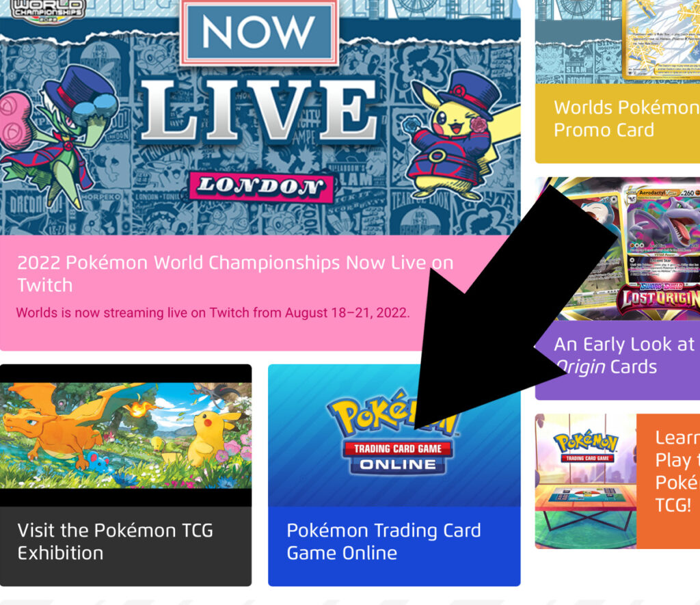700x605 pixels.
Task: Click the Worlds streaming on Twitch description text
Action: 213,312
